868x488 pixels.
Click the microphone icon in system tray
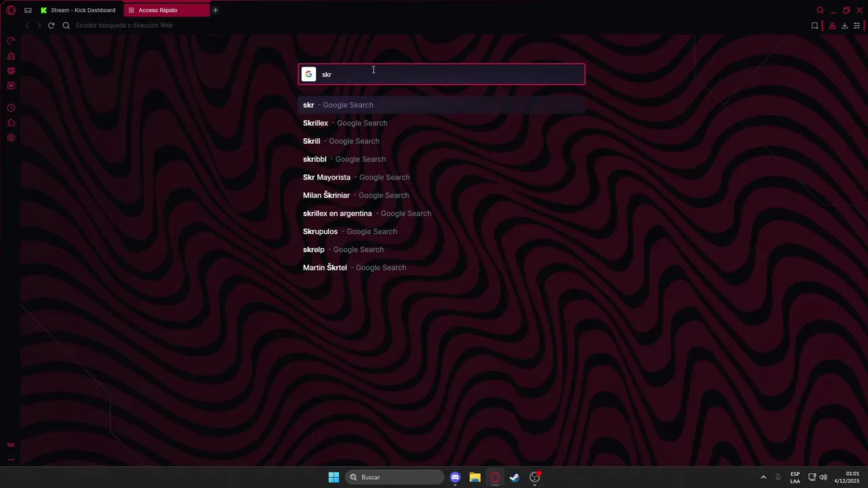pyautogui.click(x=778, y=477)
